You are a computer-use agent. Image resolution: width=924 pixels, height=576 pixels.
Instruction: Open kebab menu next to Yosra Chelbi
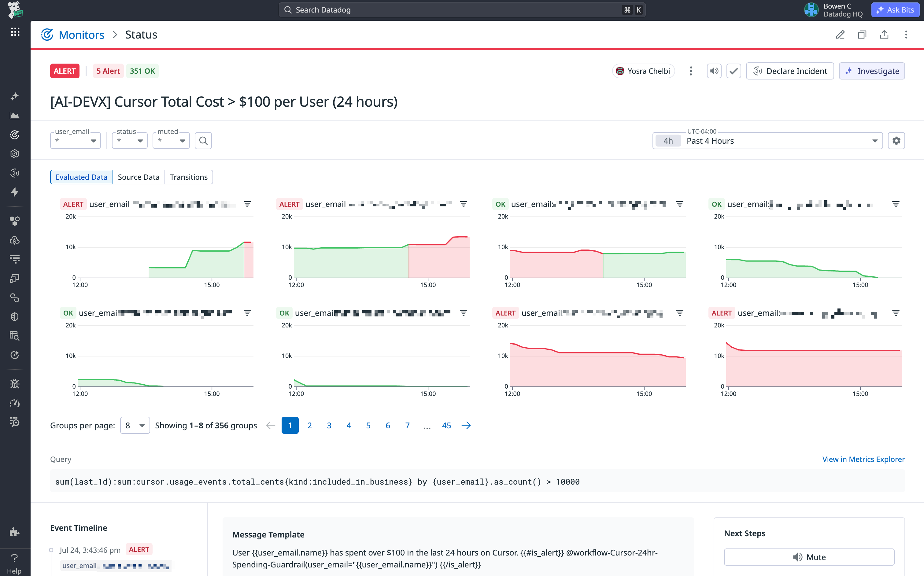(x=691, y=71)
